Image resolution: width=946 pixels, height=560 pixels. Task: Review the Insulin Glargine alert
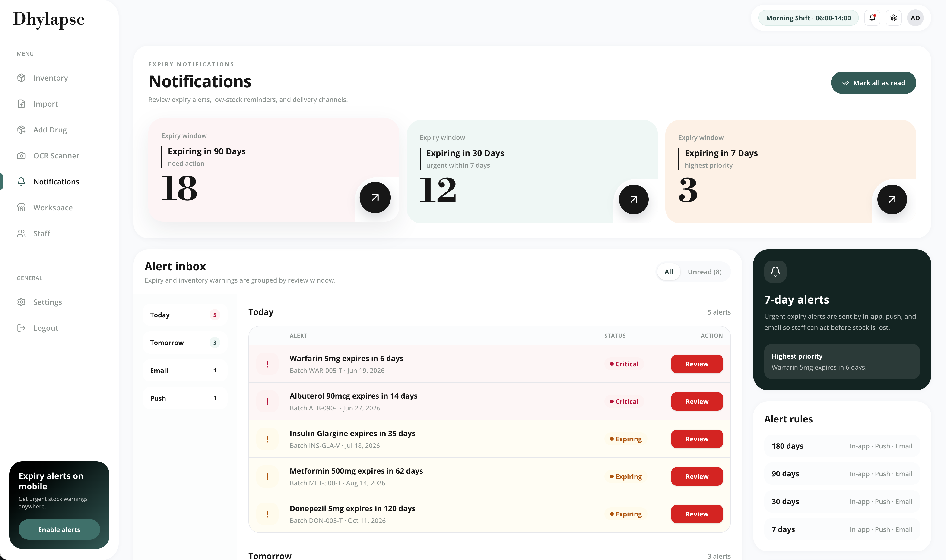tap(697, 439)
